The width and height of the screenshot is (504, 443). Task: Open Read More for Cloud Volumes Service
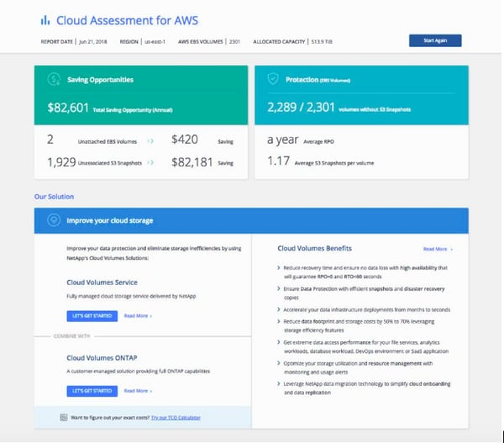(x=137, y=316)
